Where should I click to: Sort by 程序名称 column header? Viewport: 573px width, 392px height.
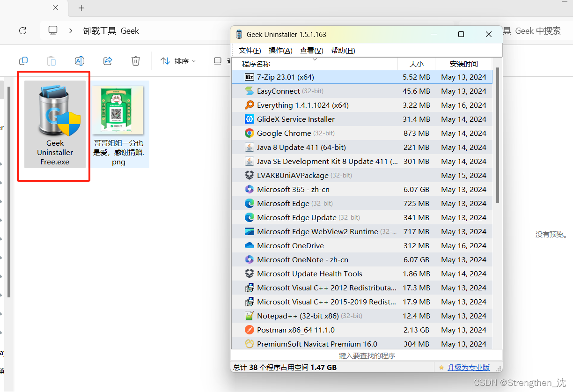tap(315, 64)
